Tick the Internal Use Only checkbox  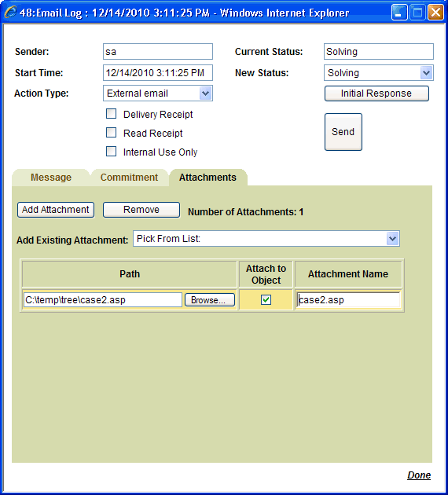pos(111,152)
